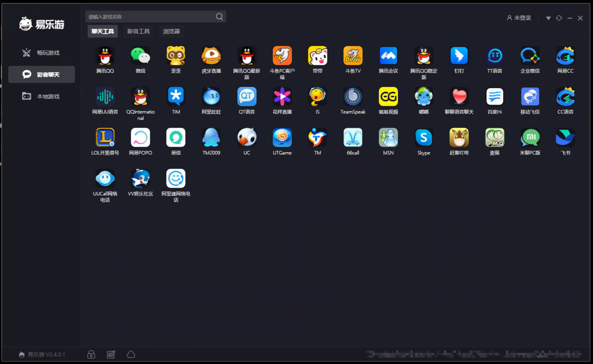
Task: Open UUCall网络电话 icon
Action: (105, 178)
